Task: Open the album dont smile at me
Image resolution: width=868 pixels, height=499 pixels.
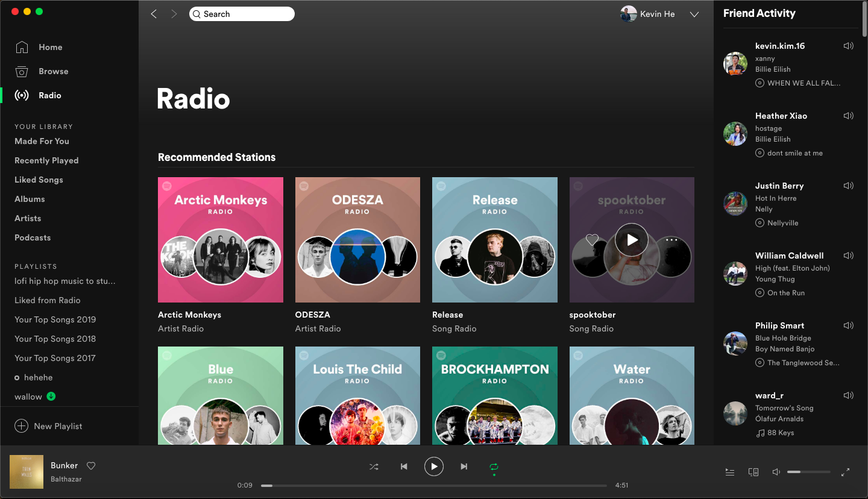Action: (795, 153)
